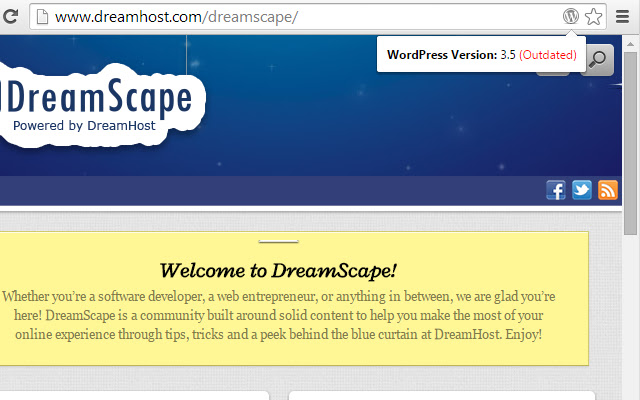Click the magnifying glass search button

coord(598,60)
